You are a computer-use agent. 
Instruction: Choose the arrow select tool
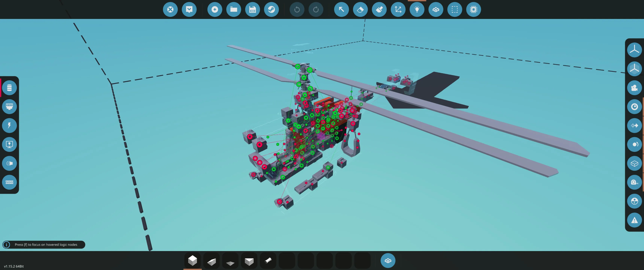341,10
